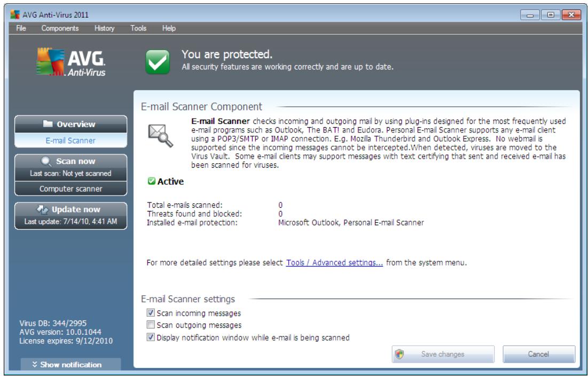The height and width of the screenshot is (376, 588).
Task: Open the History menu
Action: point(104,28)
